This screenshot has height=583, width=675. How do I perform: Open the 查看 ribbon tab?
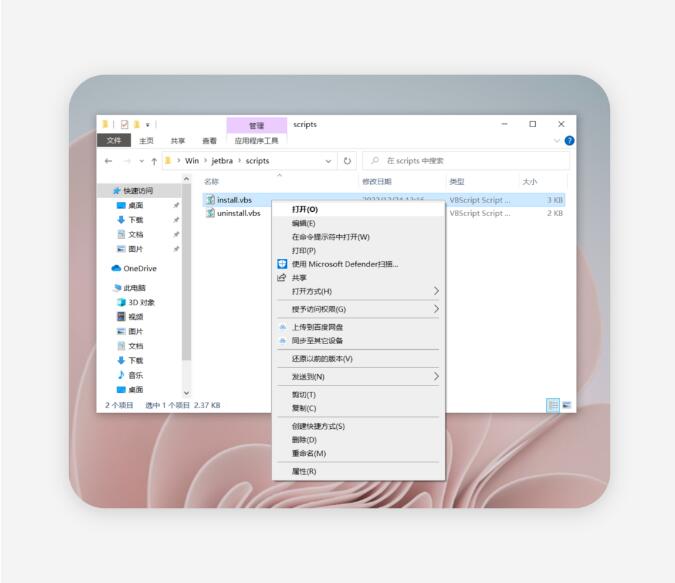tap(209, 141)
